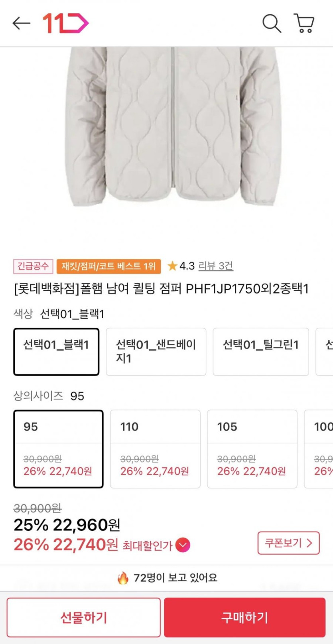
Task: Tap the star rating 4.3 icon
Action: point(172,266)
